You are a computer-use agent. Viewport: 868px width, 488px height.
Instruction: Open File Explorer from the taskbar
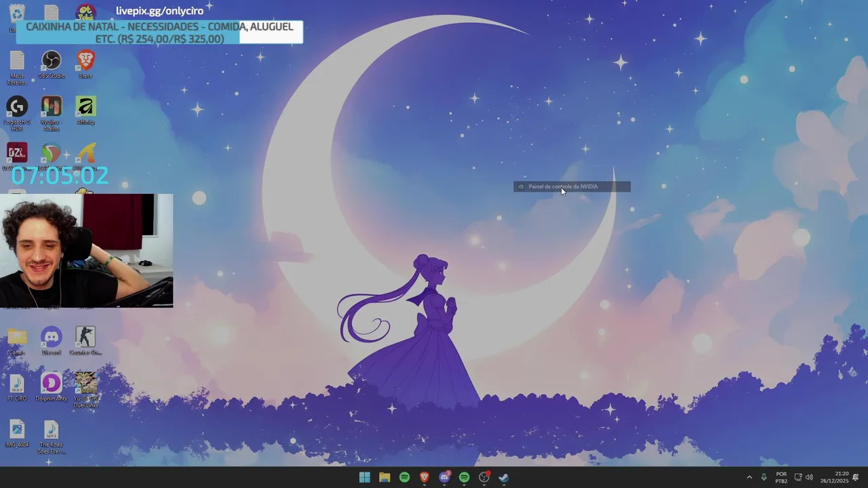pyautogui.click(x=384, y=477)
